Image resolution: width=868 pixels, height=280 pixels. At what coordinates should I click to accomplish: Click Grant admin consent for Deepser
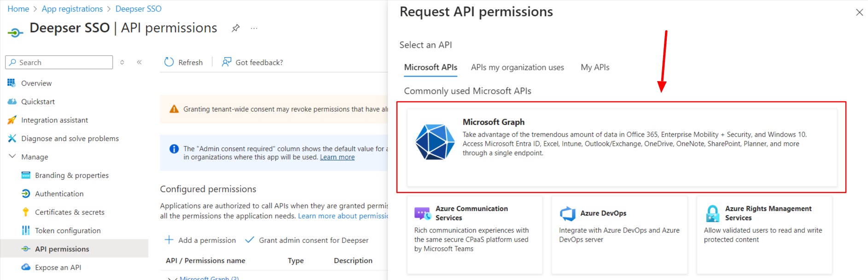(307, 240)
